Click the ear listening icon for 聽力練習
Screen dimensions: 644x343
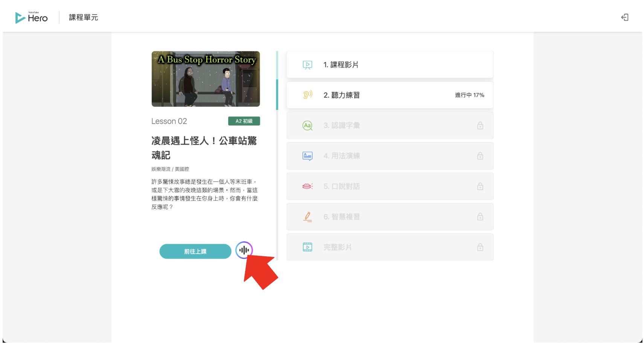click(308, 95)
